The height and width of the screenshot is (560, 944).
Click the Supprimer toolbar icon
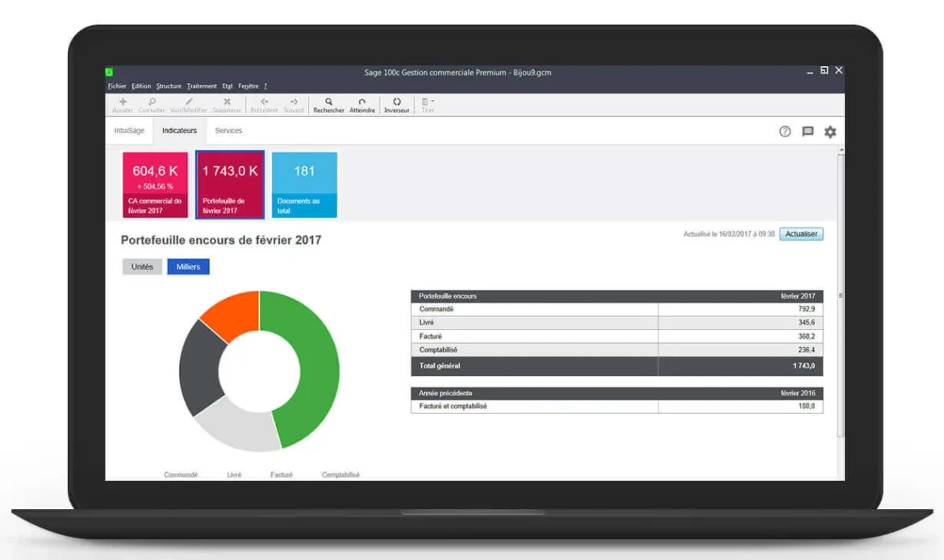point(227,102)
